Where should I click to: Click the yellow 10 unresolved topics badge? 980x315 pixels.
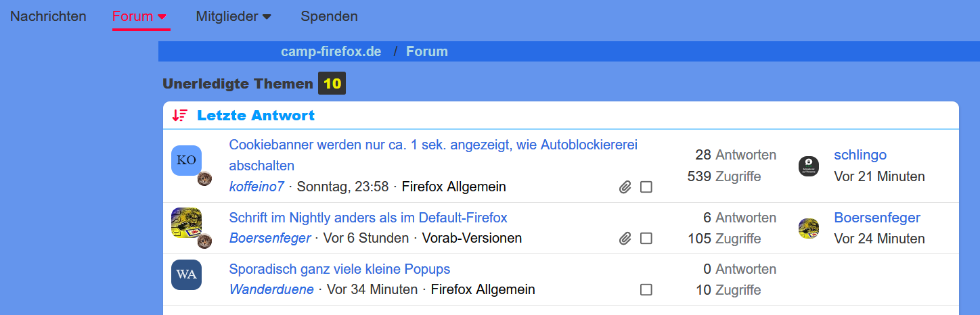pyautogui.click(x=332, y=84)
